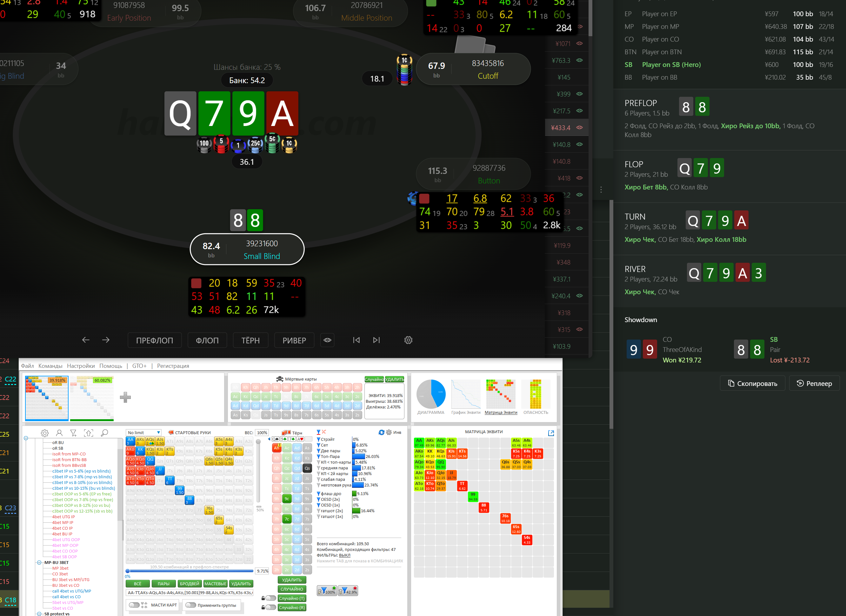Show the График Эквити view
Screen dimensions: 846x616
click(465, 397)
